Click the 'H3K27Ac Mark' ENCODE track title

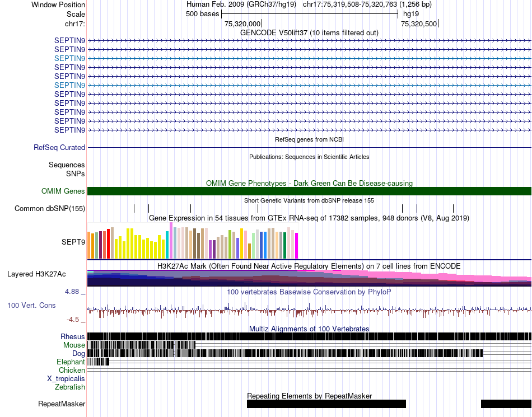point(309,266)
